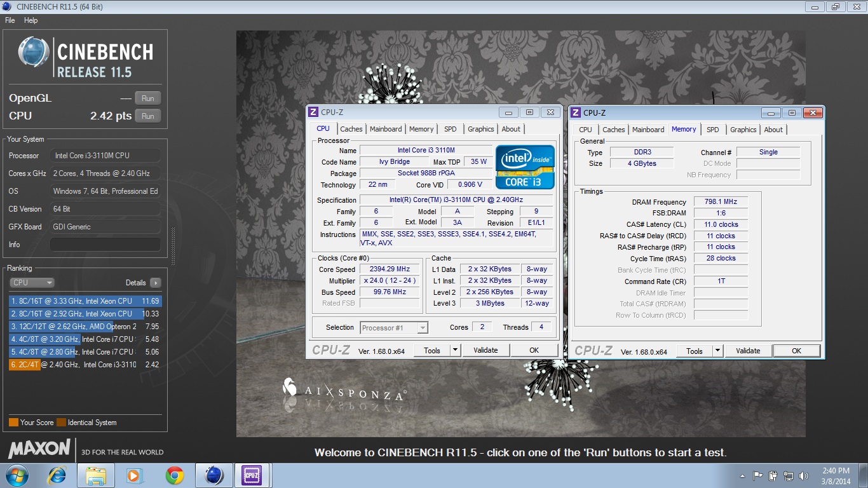The width and height of the screenshot is (868, 488).
Task: Click the DRAM Frequency value 798.1 MHz
Action: point(721,201)
